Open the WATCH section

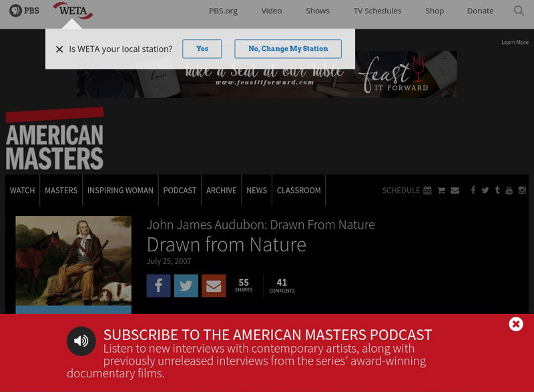[x=22, y=190]
